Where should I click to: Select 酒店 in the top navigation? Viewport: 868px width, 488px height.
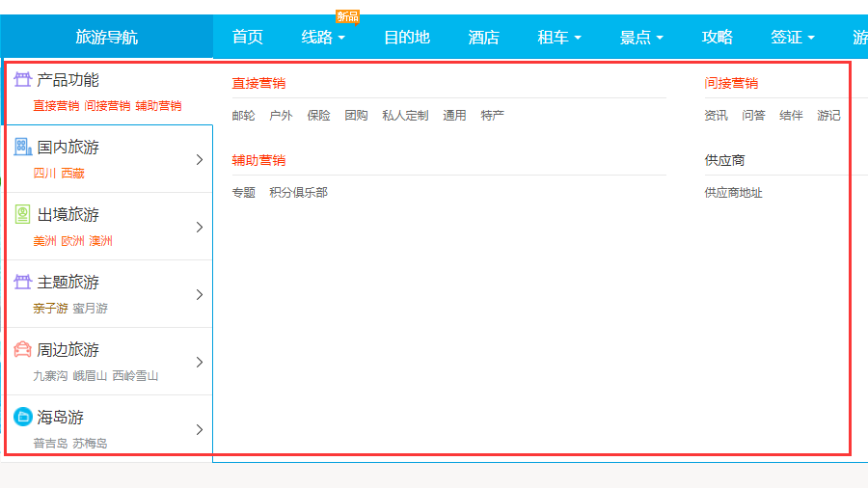click(x=484, y=38)
